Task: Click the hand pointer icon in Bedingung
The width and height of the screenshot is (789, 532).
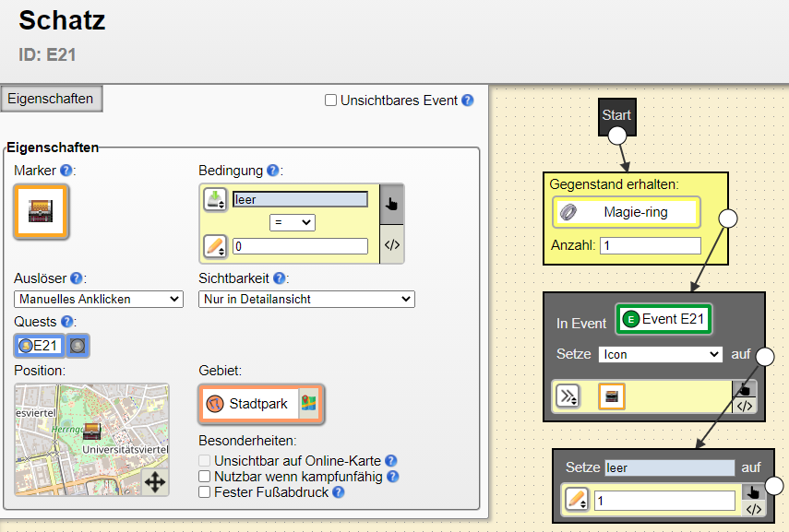Action: [x=392, y=204]
